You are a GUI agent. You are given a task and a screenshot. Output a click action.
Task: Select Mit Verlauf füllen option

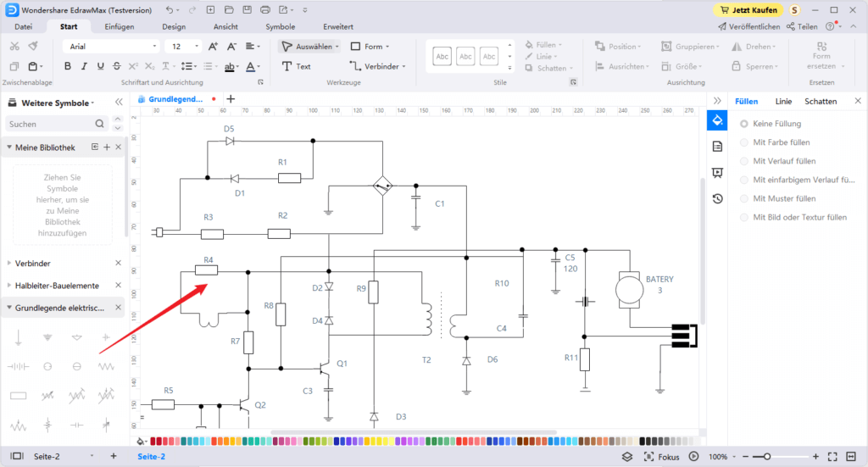744,161
